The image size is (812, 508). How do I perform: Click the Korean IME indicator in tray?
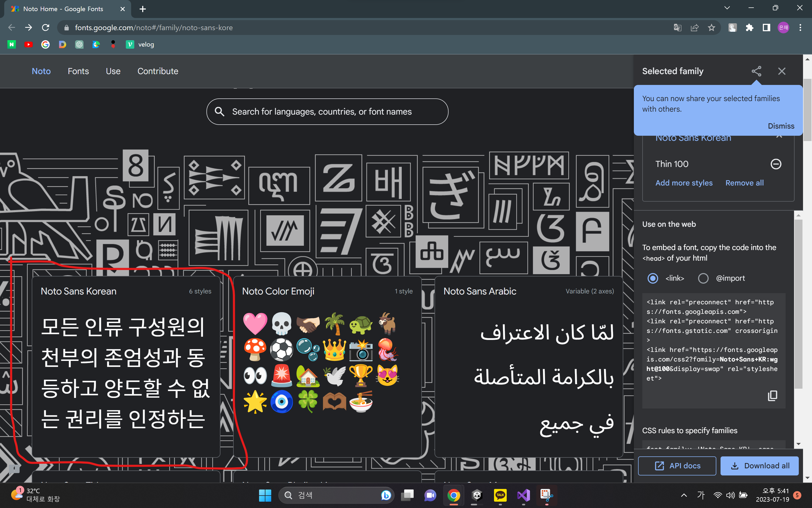pyautogui.click(x=701, y=495)
